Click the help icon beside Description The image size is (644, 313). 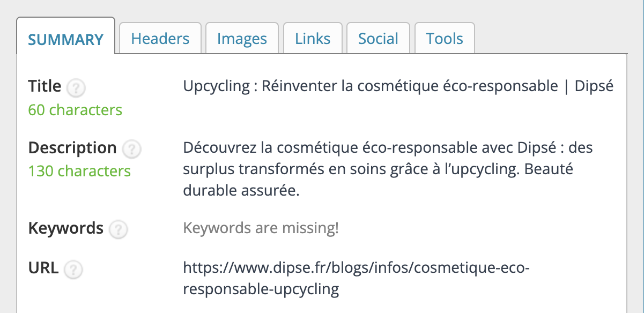click(131, 150)
